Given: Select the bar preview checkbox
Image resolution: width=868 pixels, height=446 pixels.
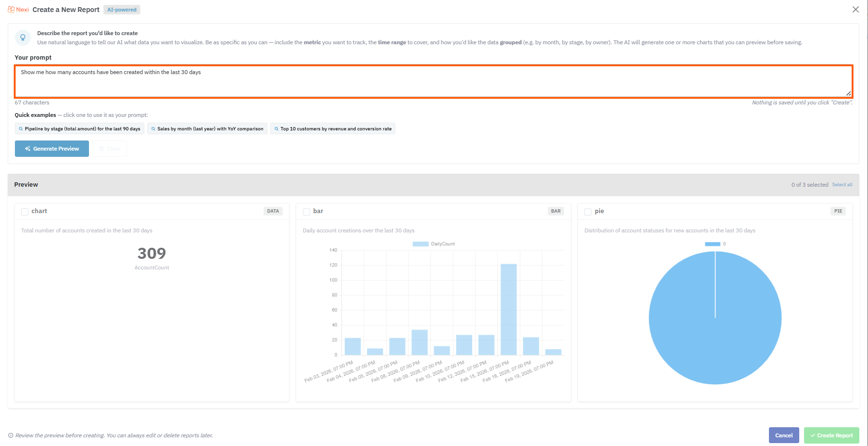Looking at the screenshot, I should pos(306,212).
